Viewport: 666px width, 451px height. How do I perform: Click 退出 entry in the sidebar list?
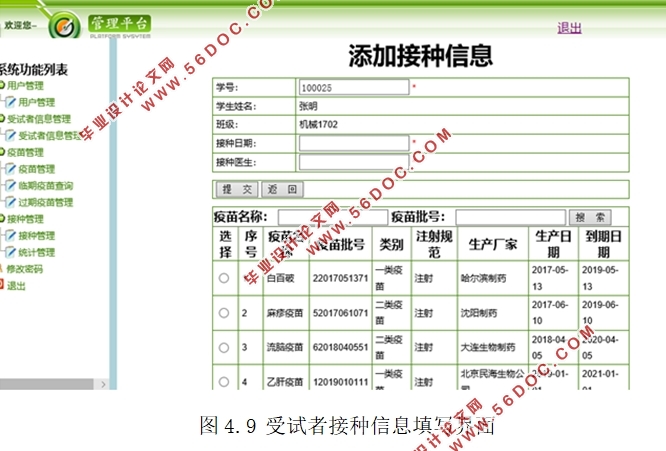(x=16, y=286)
